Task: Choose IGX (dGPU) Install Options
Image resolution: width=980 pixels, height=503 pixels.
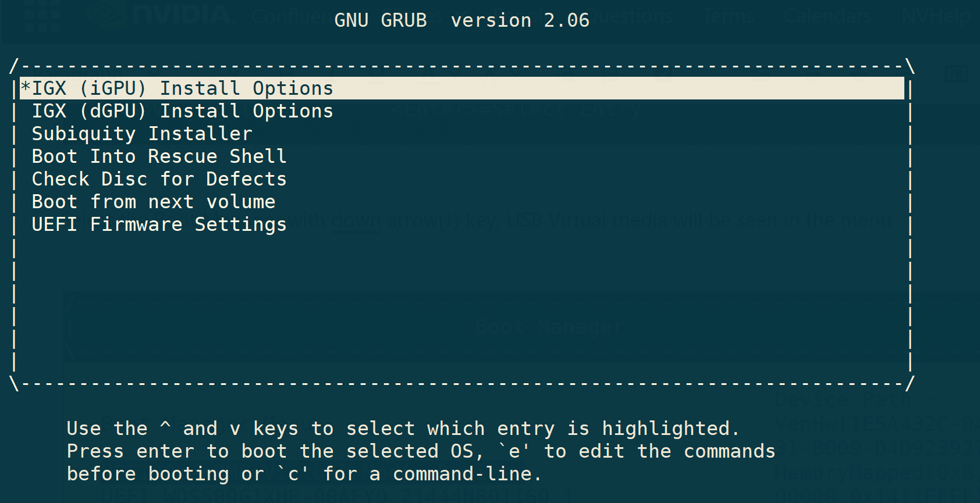Action: (x=182, y=111)
